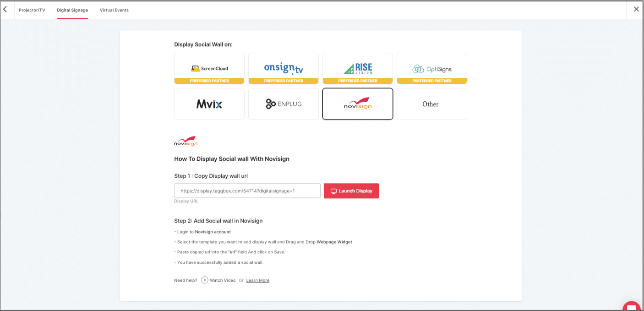Viewport: 644px width, 311px height.
Task: Click the back arrow icon
Action: 5,9
